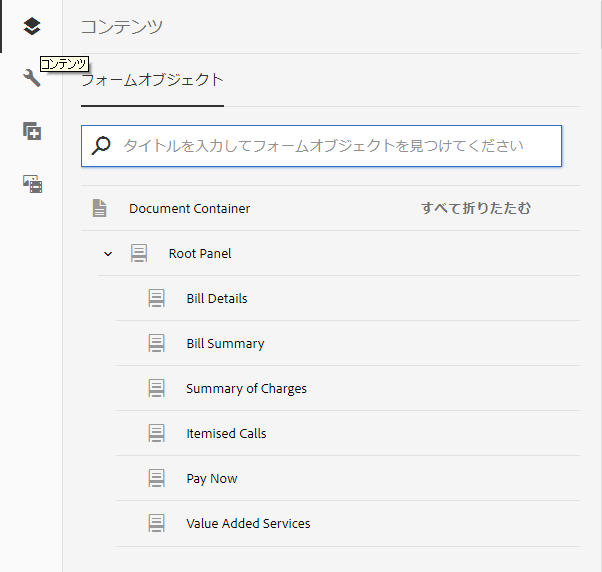Click the Itemised Calls panel icon
This screenshot has height=572, width=602.
point(156,433)
